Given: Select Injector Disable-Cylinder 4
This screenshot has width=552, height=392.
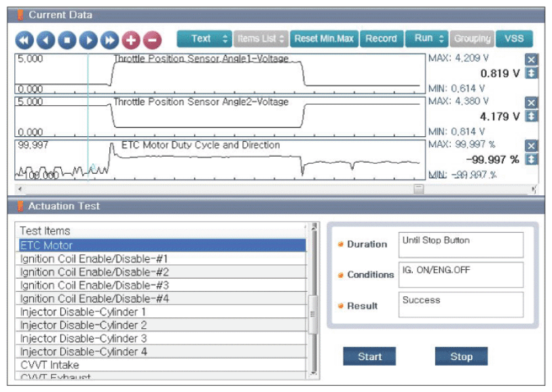Looking at the screenshot, I should pos(161,351).
